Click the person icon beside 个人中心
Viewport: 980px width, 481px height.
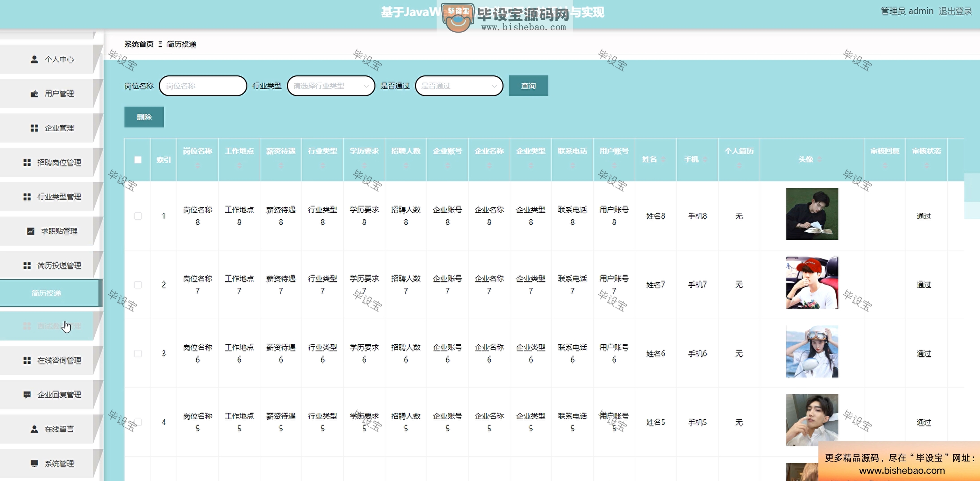(x=34, y=59)
